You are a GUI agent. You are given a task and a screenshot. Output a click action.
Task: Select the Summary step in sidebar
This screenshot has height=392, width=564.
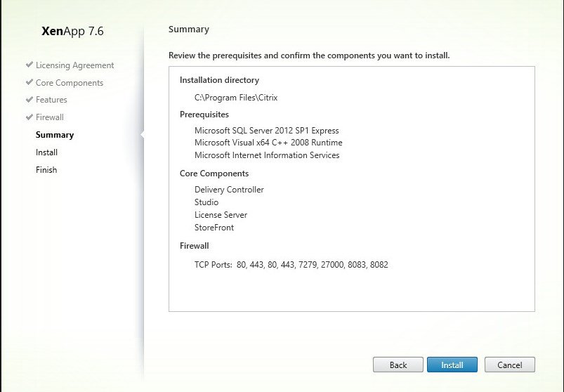(55, 135)
